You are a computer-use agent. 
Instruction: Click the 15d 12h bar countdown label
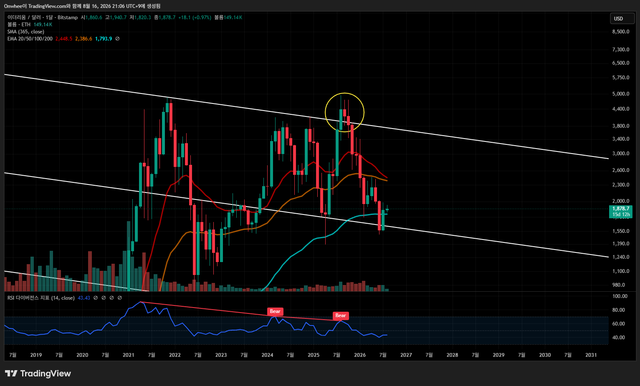coord(621,214)
